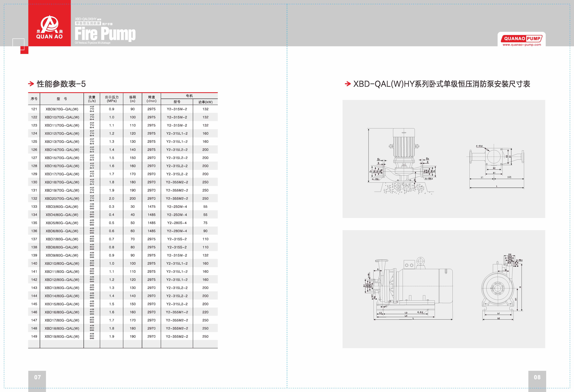
Task: Click the 出口压力 (MPa) column header
Action: tap(112, 99)
